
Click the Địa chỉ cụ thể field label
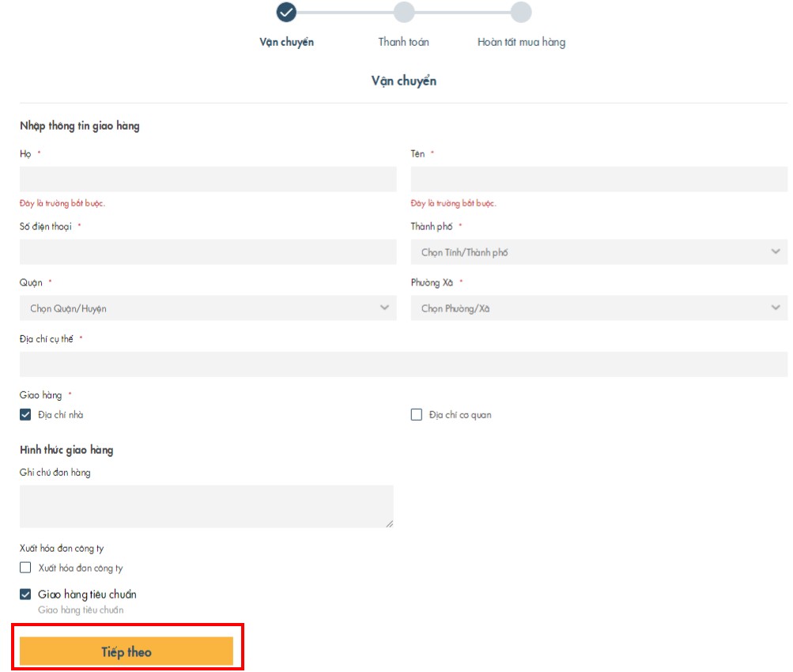point(47,339)
